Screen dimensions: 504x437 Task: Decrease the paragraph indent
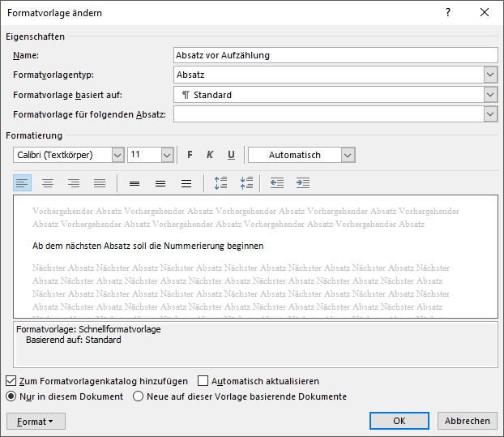(277, 183)
